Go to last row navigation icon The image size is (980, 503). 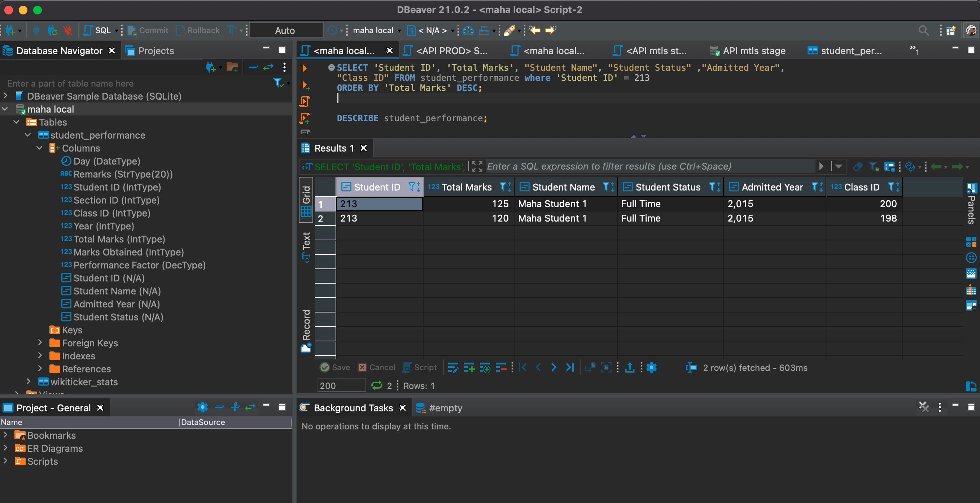pos(569,367)
